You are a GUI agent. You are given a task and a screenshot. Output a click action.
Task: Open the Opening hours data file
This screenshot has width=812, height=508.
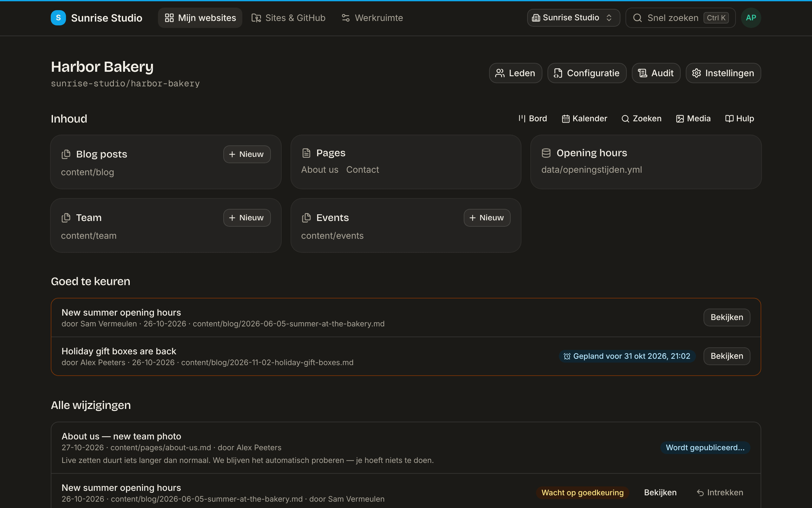pyautogui.click(x=645, y=162)
